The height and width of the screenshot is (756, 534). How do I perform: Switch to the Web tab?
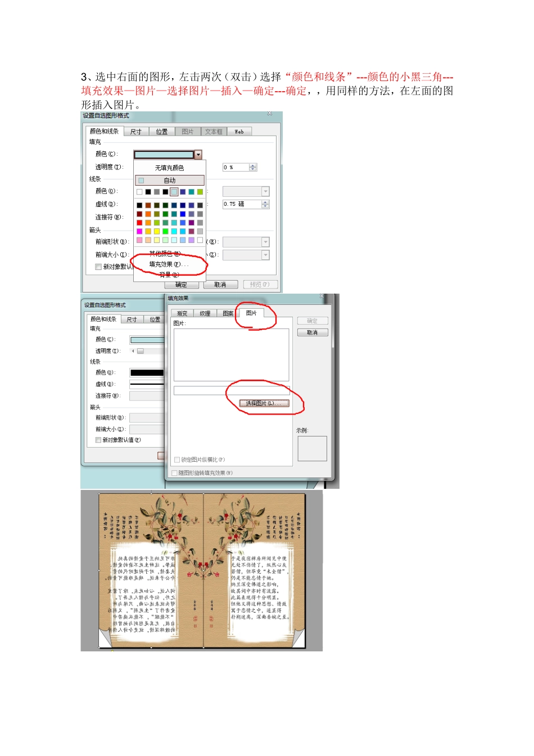(239, 132)
